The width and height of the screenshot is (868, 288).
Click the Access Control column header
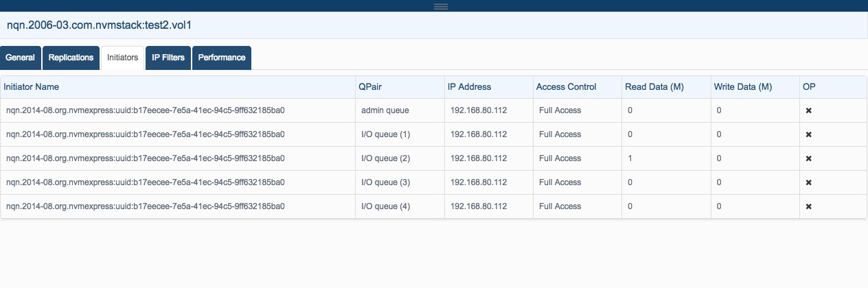566,87
